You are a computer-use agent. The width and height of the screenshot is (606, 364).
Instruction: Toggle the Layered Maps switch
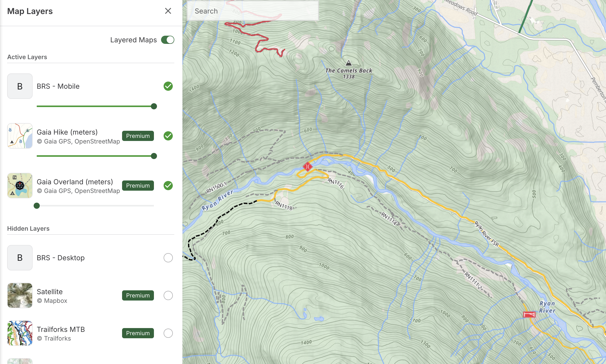click(x=167, y=40)
